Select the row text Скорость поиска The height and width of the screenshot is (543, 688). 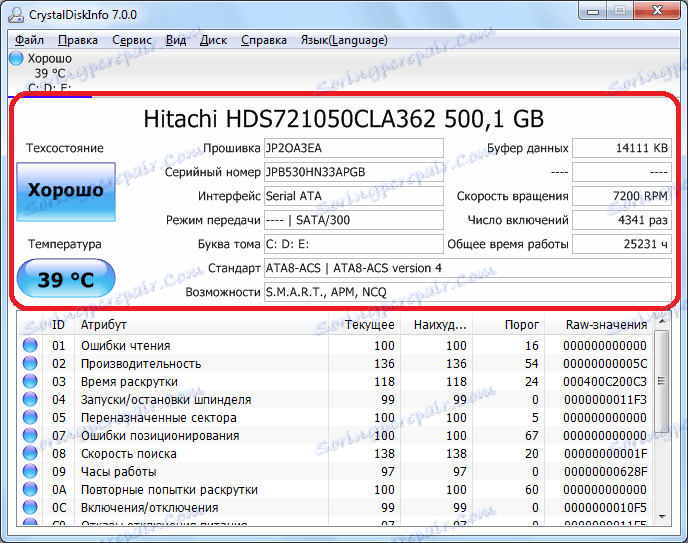[x=129, y=454]
